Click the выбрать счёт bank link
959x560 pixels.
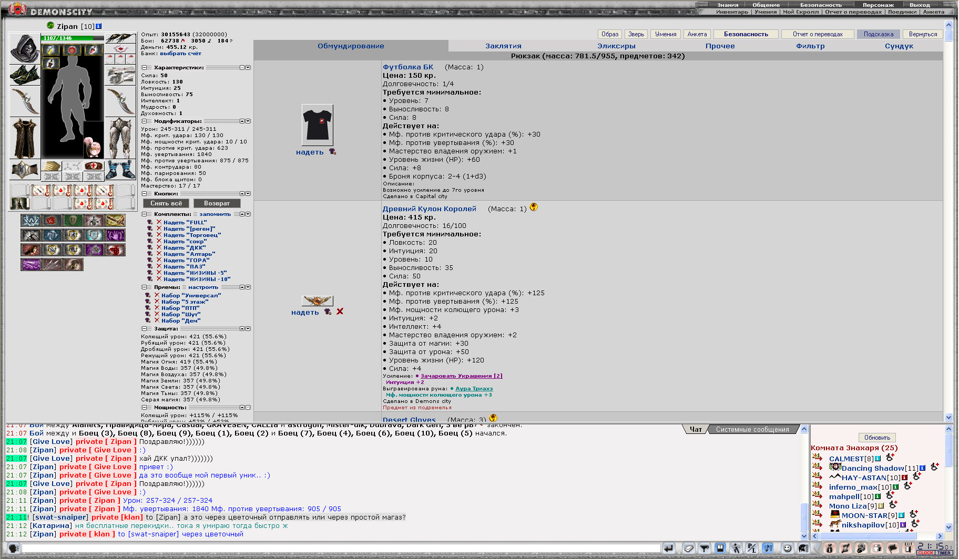[180, 54]
